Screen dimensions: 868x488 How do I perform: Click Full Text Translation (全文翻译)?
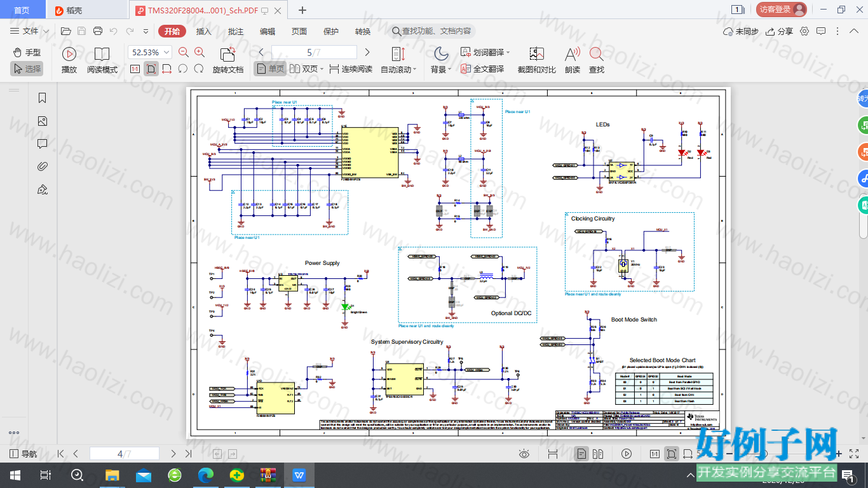[482, 69]
